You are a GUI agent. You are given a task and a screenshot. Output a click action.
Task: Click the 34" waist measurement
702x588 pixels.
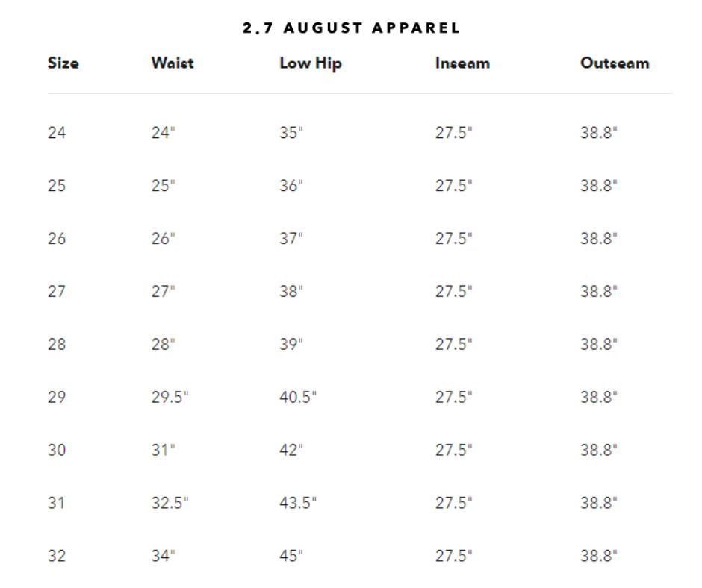pos(163,556)
